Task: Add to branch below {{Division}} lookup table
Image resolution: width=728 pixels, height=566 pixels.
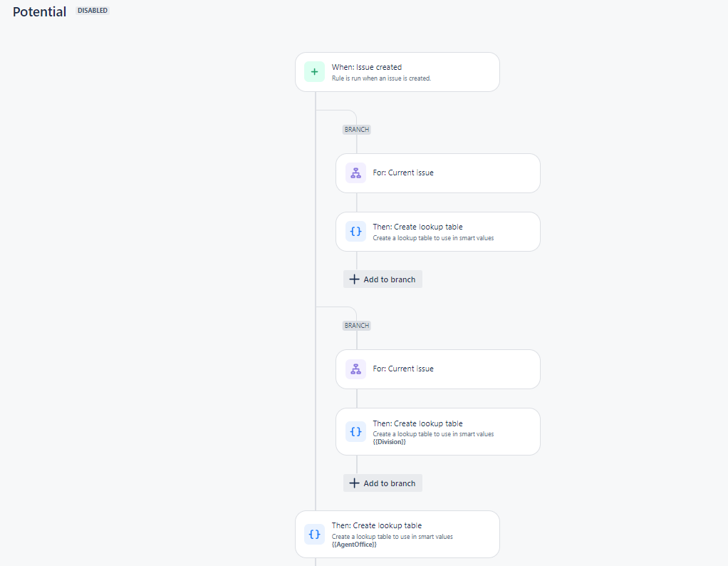Action: (x=383, y=483)
